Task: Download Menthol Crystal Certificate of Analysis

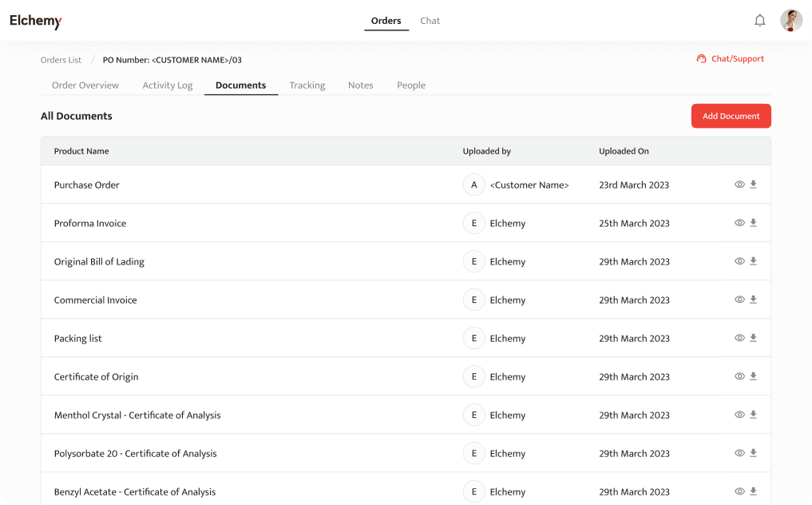Action: point(753,415)
